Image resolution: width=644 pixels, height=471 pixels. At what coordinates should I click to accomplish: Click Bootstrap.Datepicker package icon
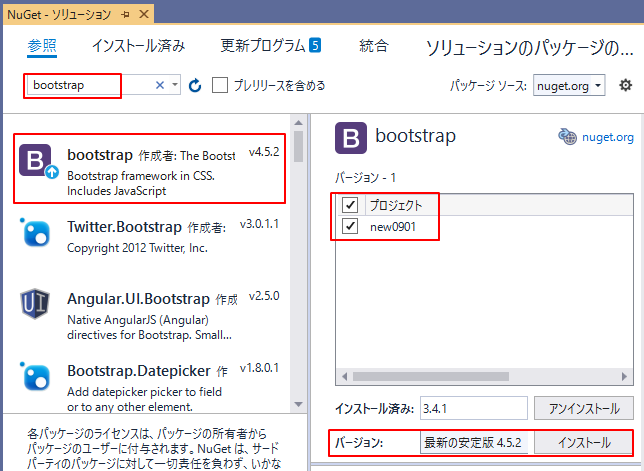[35, 376]
